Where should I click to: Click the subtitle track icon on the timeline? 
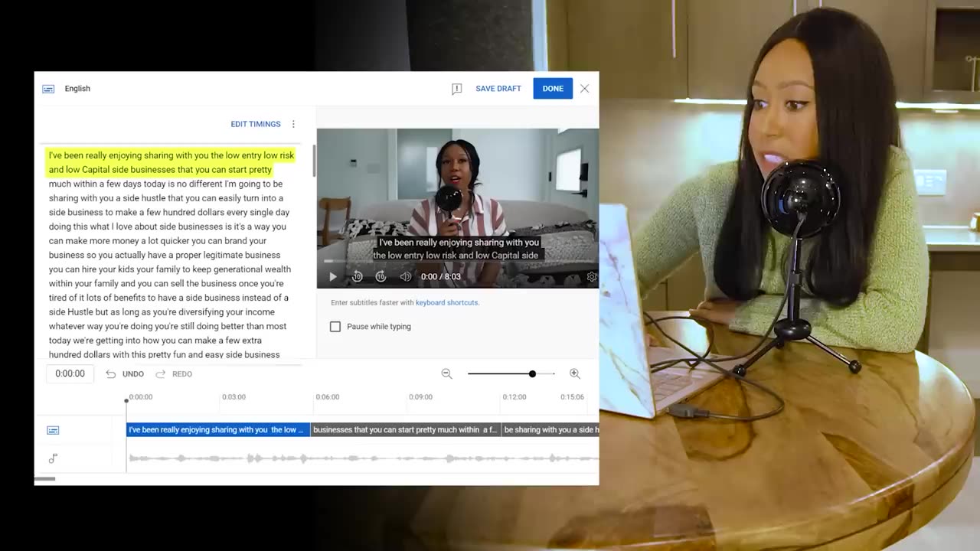[x=53, y=430]
